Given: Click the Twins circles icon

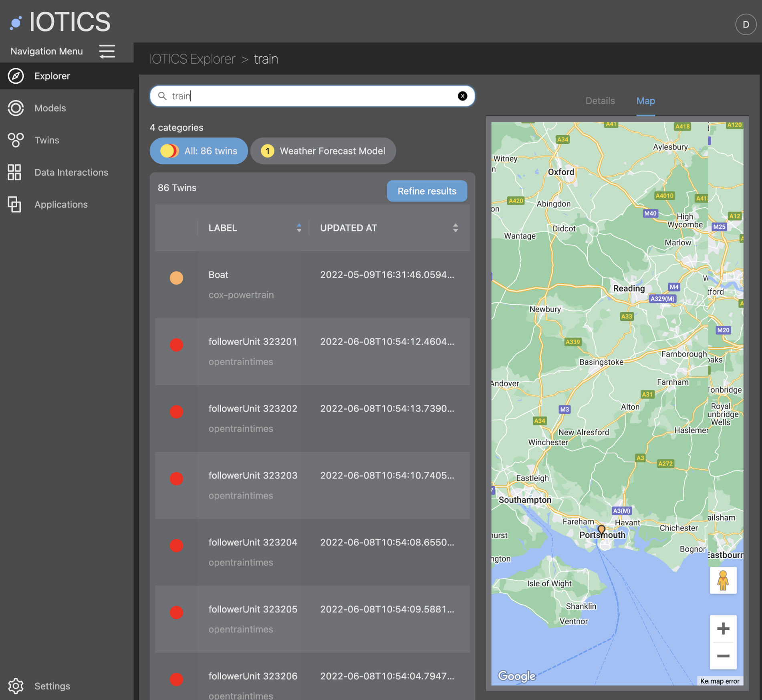Looking at the screenshot, I should click(x=16, y=140).
